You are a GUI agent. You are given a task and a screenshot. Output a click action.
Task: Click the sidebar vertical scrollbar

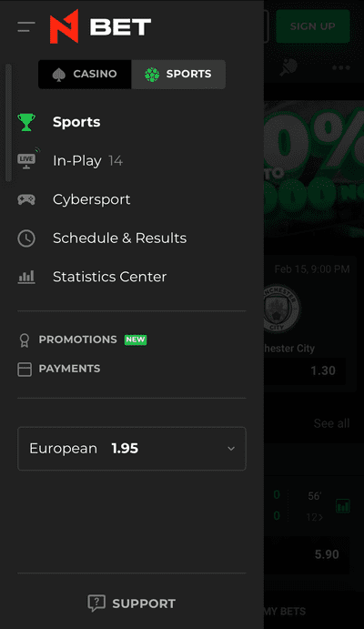click(8, 123)
